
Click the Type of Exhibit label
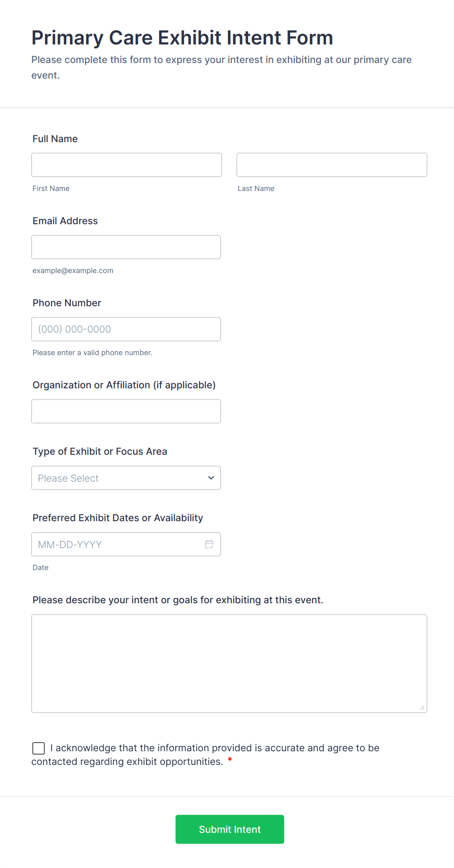click(100, 451)
